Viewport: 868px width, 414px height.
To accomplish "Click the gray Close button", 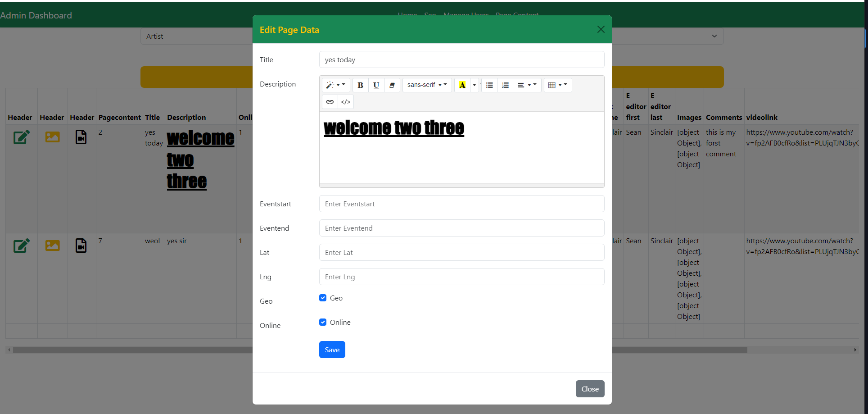I will [x=590, y=389].
